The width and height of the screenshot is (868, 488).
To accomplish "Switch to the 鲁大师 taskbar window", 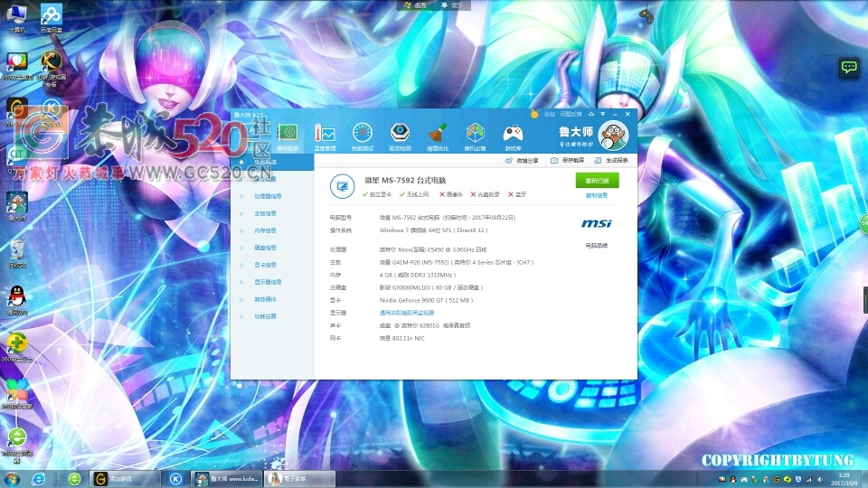I will (227, 479).
